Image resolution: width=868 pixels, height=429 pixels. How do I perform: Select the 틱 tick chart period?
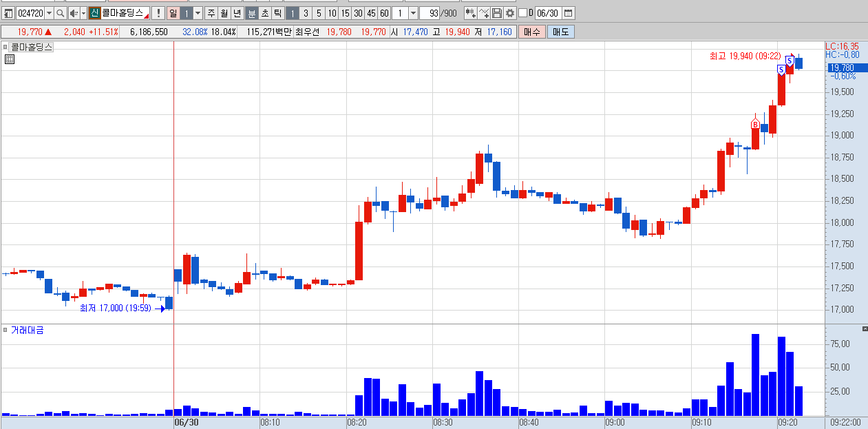coord(277,13)
